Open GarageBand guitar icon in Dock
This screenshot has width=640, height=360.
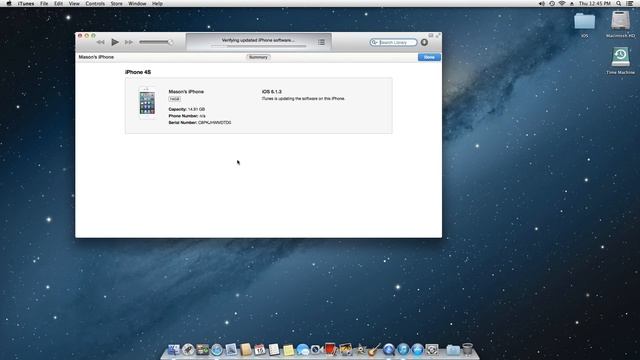click(x=374, y=349)
